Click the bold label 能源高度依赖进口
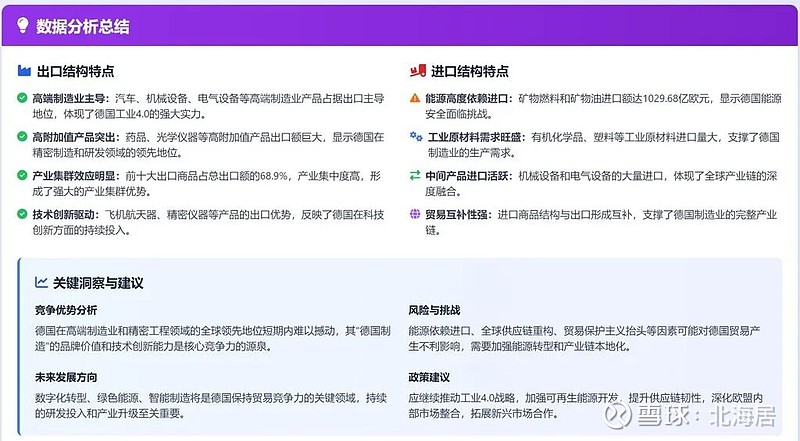 [467, 99]
